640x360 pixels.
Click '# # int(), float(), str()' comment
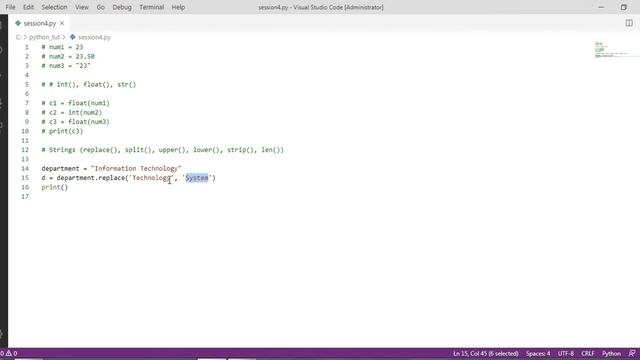pyautogui.click(x=89, y=84)
